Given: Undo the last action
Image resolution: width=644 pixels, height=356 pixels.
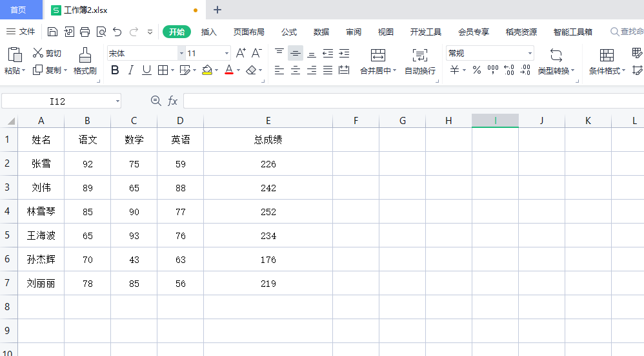Looking at the screenshot, I should (x=117, y=32).
